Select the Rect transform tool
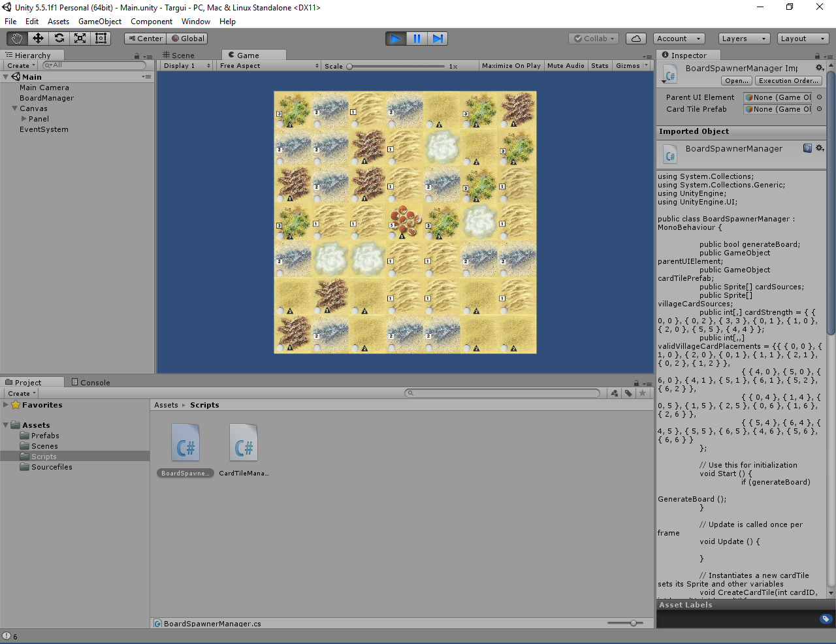The image size is (836, 644). click(101, 39)
